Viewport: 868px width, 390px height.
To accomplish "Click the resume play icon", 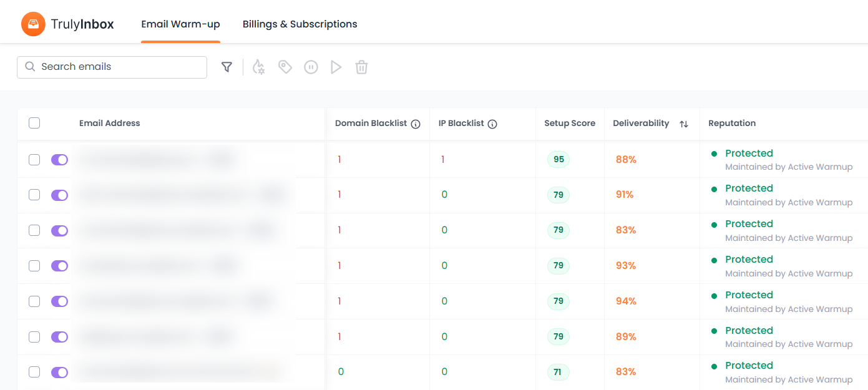I will coord(336,67).
